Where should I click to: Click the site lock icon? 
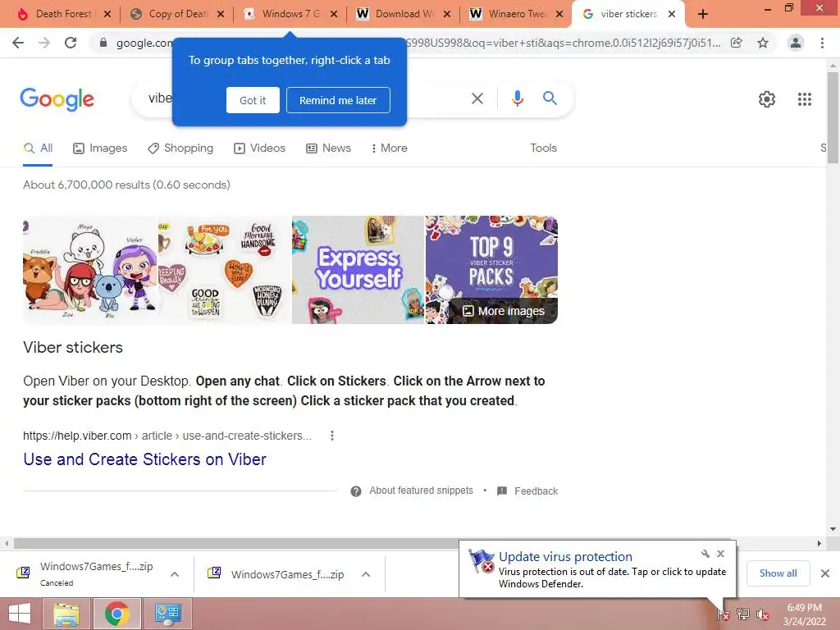point(103,43)
